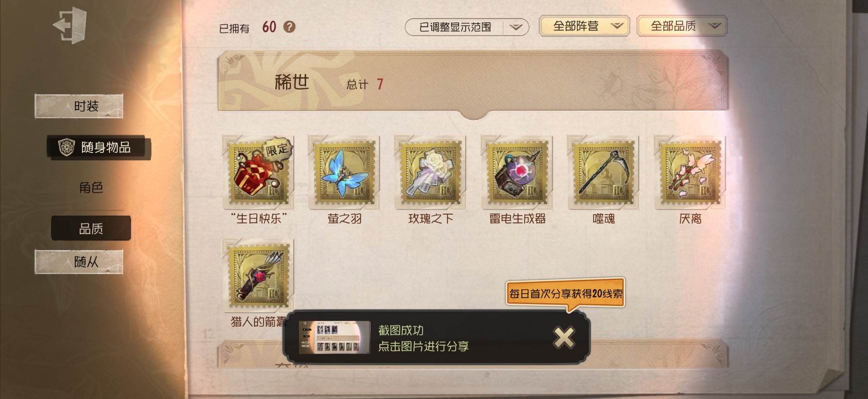
Task: Sort items by 角色
Action: [x=91, y=187]
